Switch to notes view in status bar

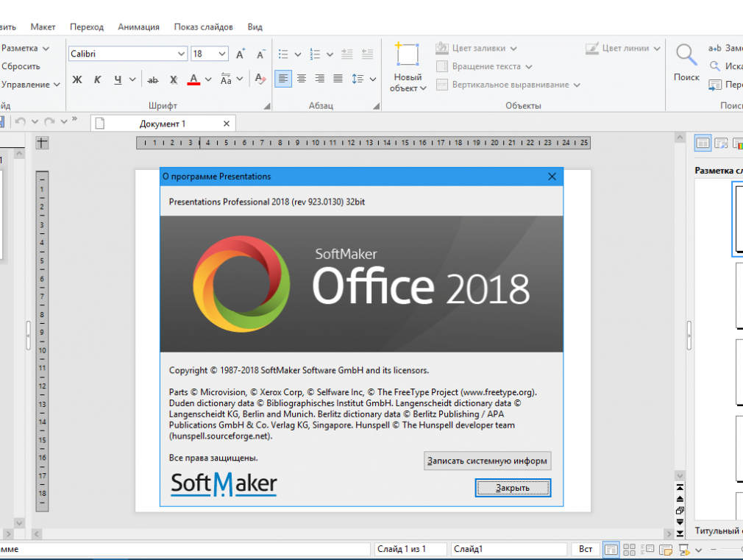pyautogui.click(x=666, y=550)
